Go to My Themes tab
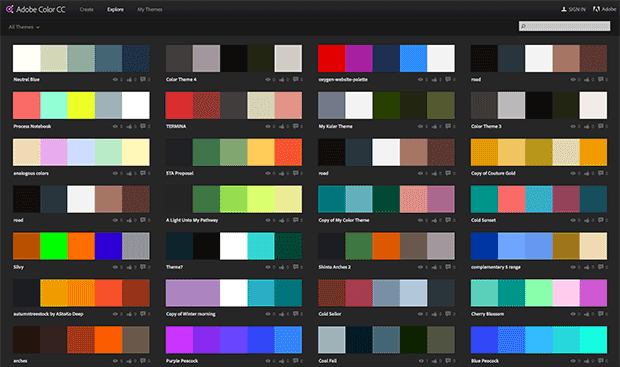This screenshot has height=367, width=620. [x=149, y=9]
